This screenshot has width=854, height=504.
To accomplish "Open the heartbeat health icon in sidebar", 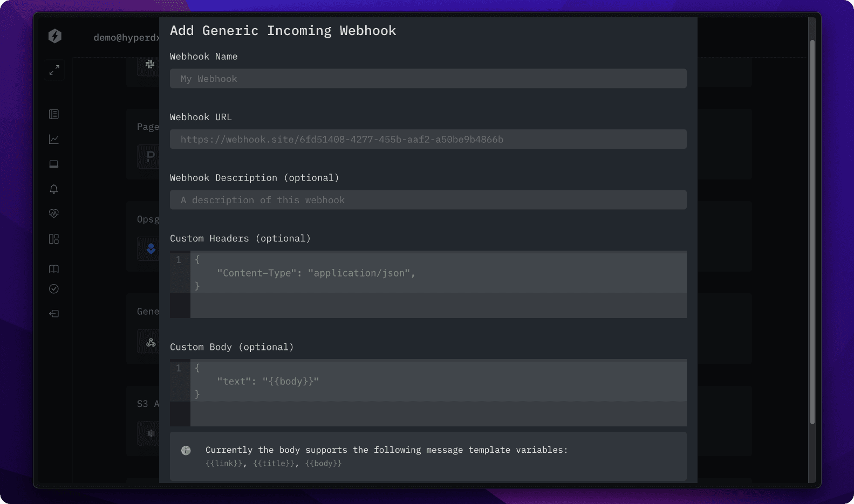I will pyautogui.click(x=54, y=213).
